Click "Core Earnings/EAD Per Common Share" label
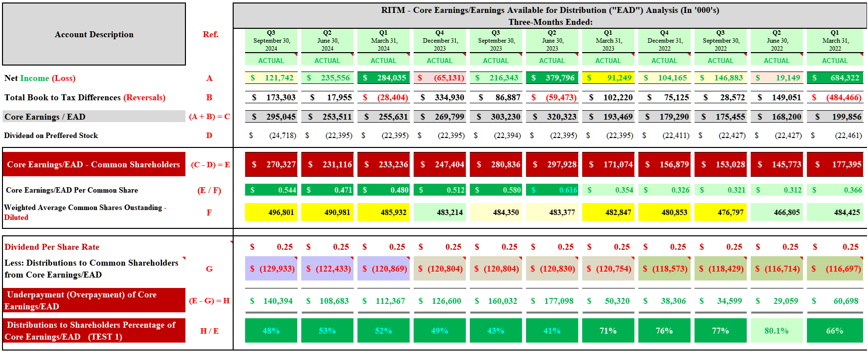This screenshot has width=868, height=355. click(x=72, y=190)
